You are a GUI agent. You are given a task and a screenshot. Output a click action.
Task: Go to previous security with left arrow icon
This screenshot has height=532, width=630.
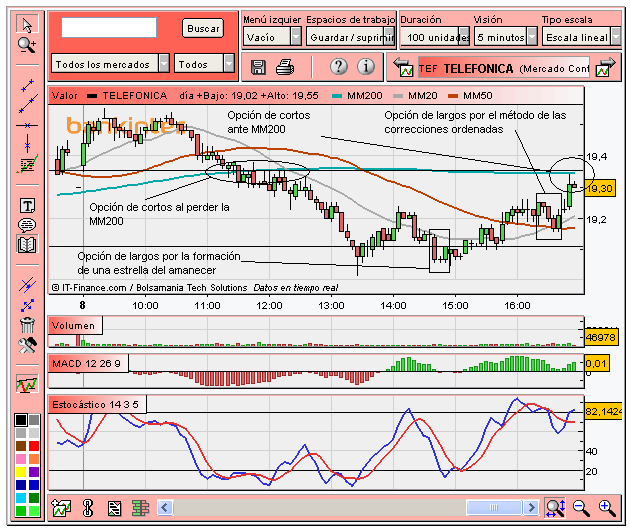pyautogui.click(x=403, y=67)
